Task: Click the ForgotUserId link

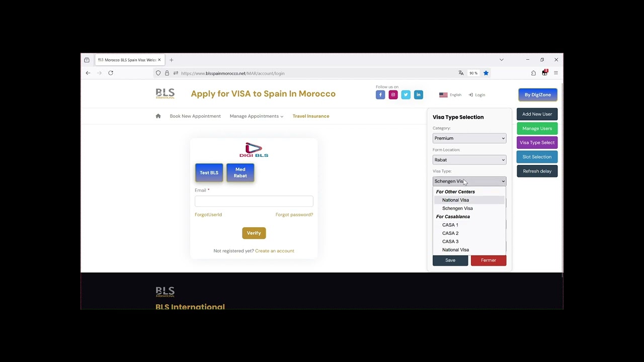Action: click(208, 215)
